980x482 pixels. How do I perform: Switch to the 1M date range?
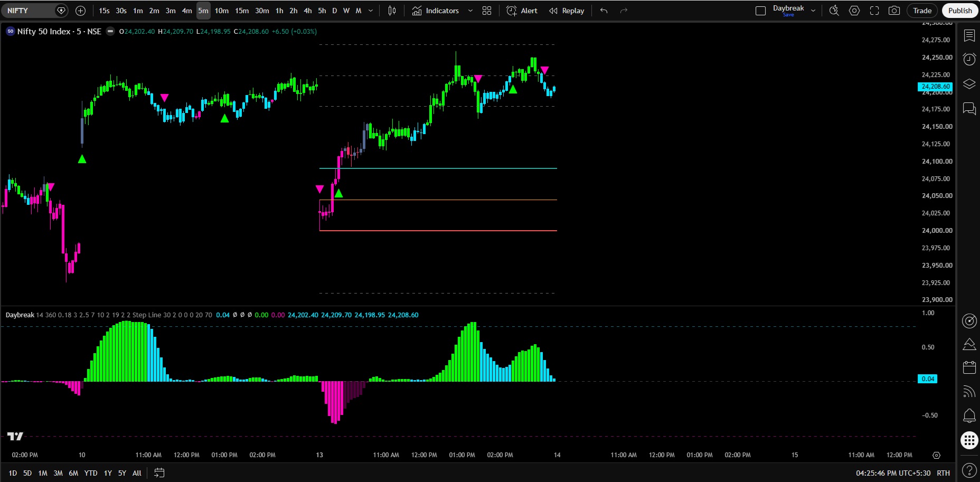(x=43, y=473)
